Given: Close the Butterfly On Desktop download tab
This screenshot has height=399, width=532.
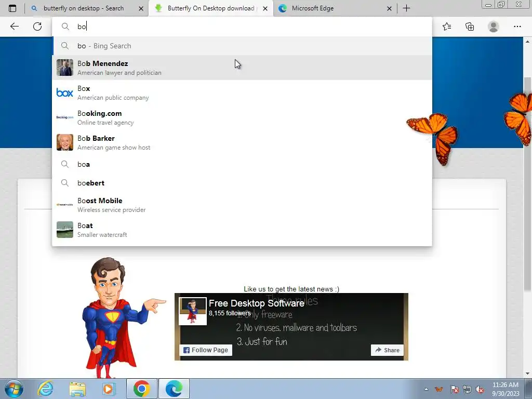Looking at the screenshot, I should coord(265,8).
